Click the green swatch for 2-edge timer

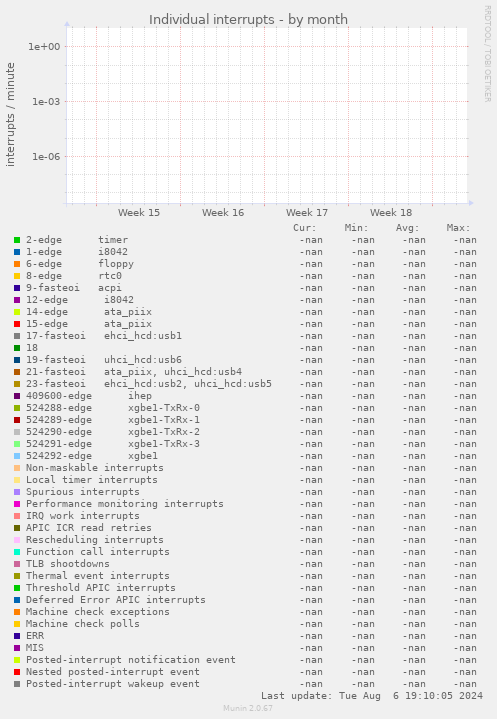(x=17, y=240)
